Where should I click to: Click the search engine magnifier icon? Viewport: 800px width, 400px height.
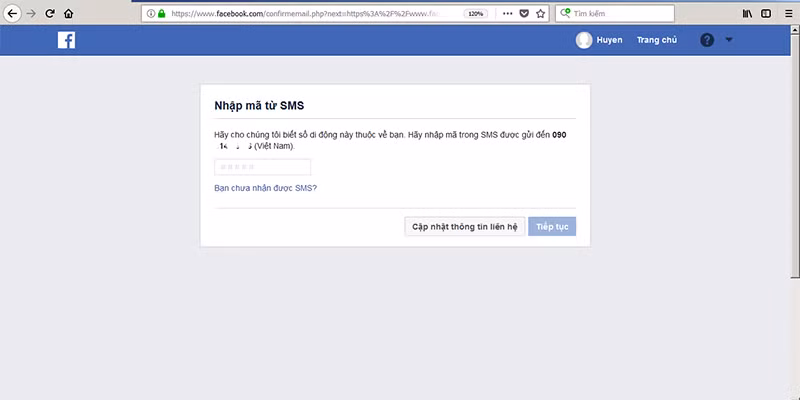click(x=565, y=14)
